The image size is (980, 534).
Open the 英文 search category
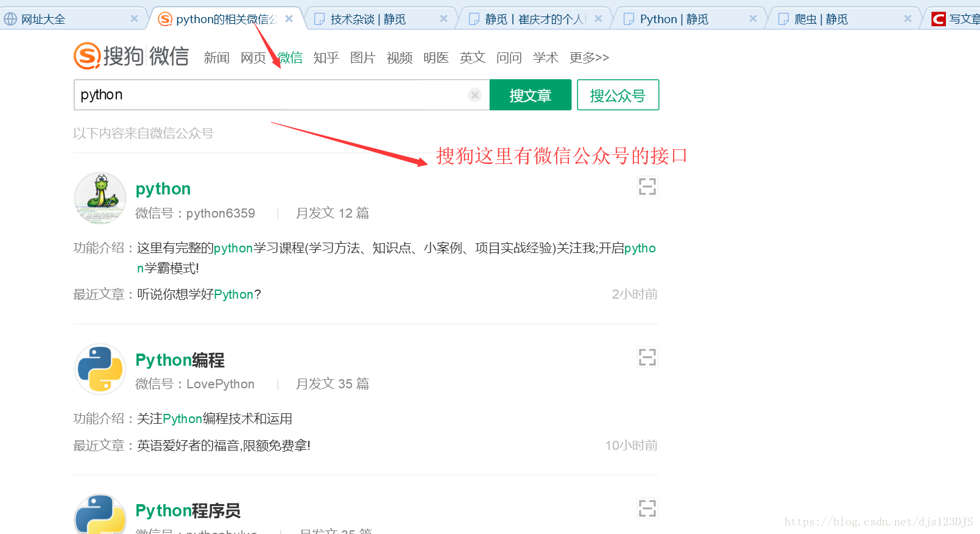(x=473, y=58)
